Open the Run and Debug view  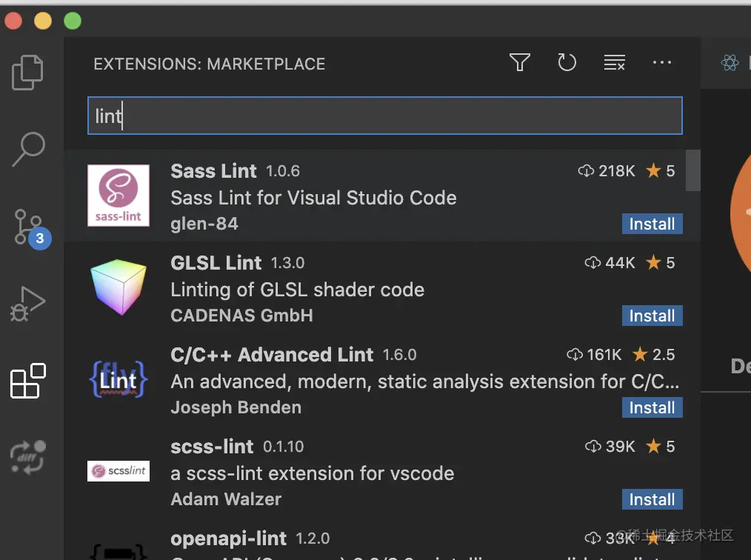pos(27,304)
